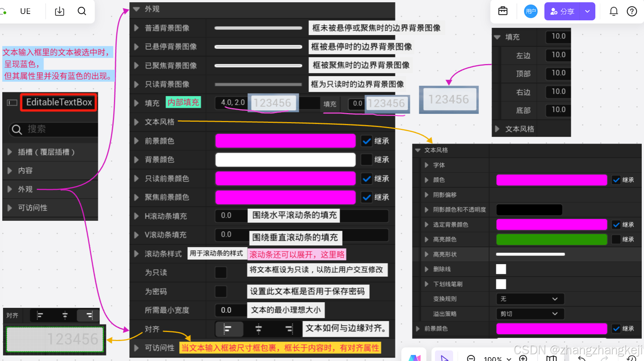Select right-align in the 对齐 row

pos(289,329)
